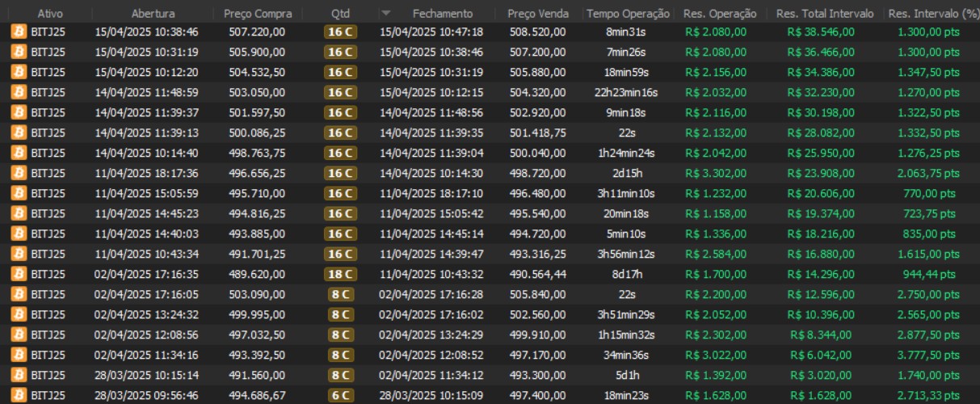Viewport: 980px width, 404px height.
Task: Click the Res. Total Intervalo header
Action: click(x=819, y=14)
